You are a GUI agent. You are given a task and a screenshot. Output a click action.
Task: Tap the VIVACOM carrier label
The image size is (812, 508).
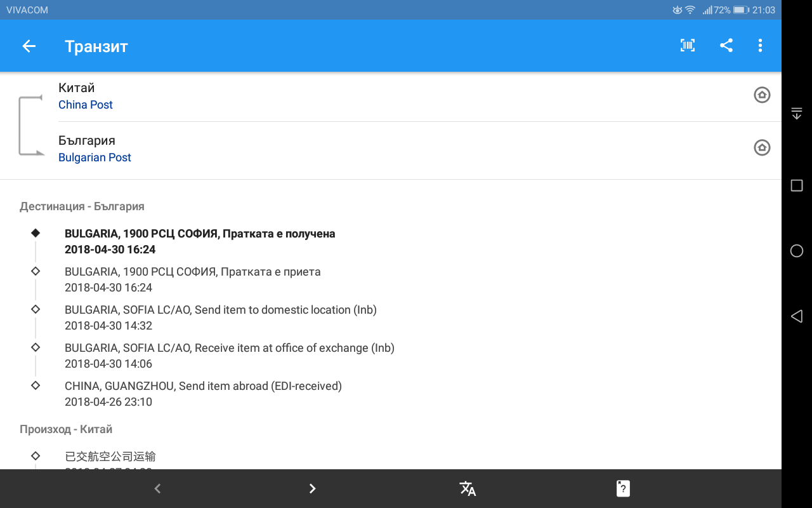27,10
